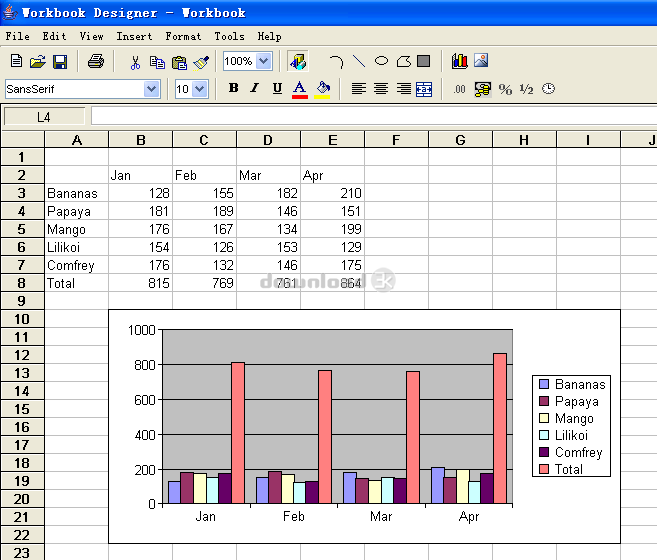Image resolution: width=657 pixels, height=560 pixels.
Task: Open the Help menu
Action: pyautogui.click(x=269, y=36)
